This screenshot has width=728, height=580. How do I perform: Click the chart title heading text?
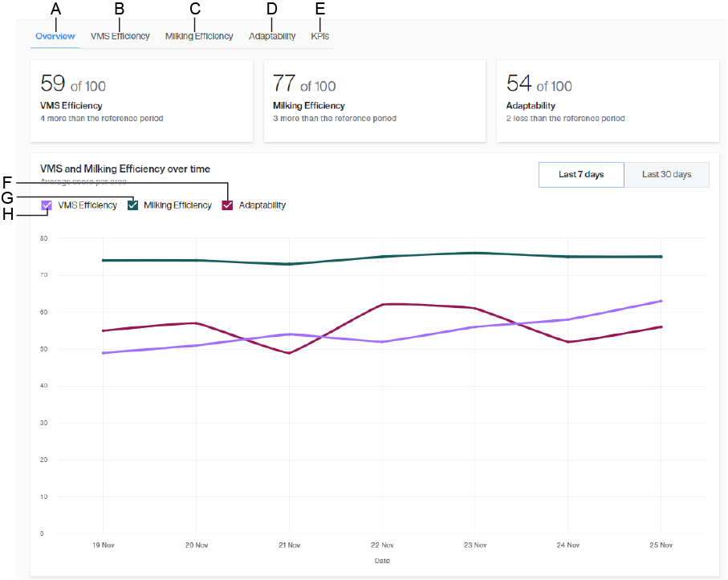pyautogui.click(x=125, y=169)
